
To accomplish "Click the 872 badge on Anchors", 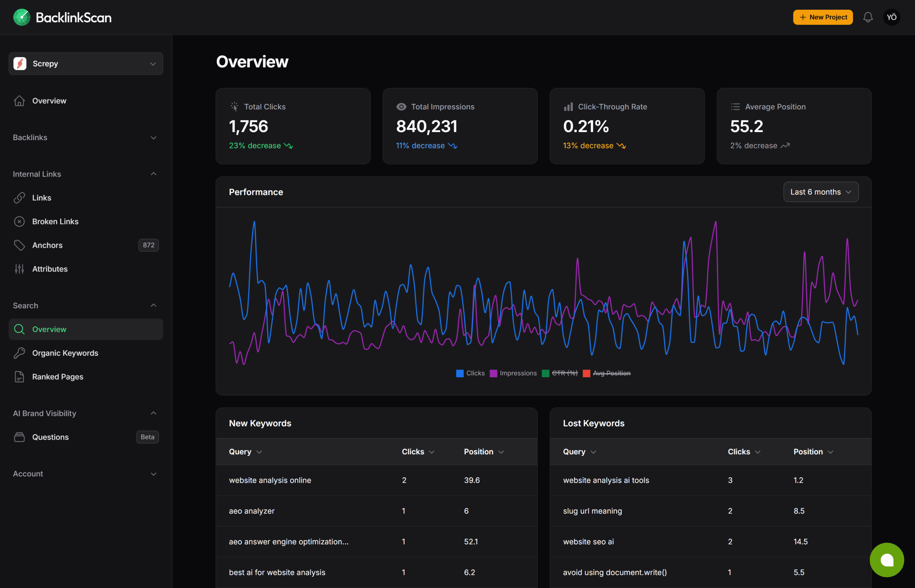I will [148, 245].
